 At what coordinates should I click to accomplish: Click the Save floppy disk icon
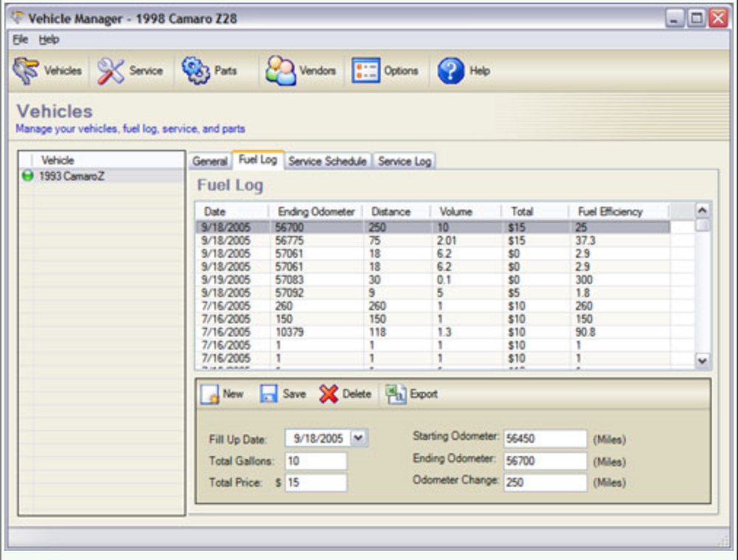(269, 394)
